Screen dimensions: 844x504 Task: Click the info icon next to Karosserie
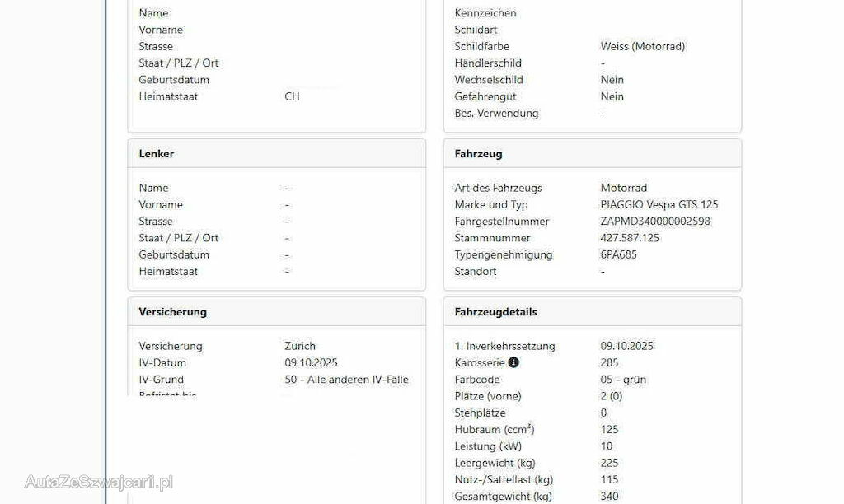point(513,362)
